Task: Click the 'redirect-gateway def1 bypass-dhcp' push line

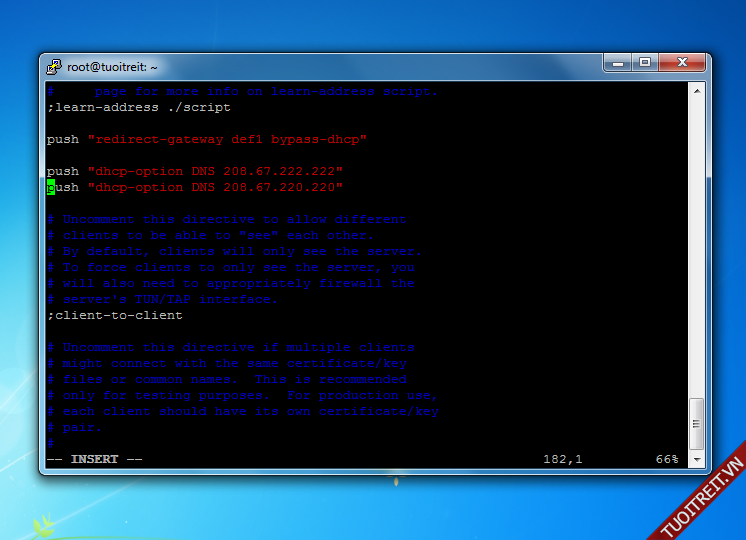Action: [206, 139]
